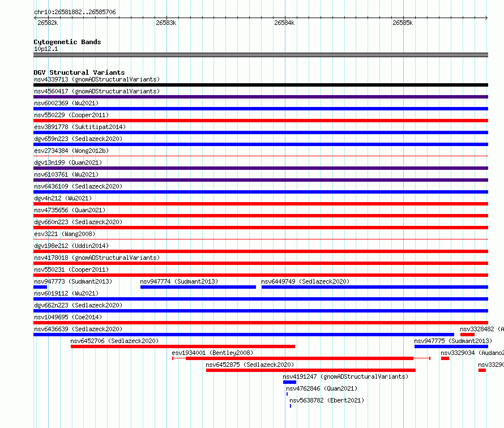
Task: Click the blue nsv6449749 variant bar
Action: coord(375,287)
